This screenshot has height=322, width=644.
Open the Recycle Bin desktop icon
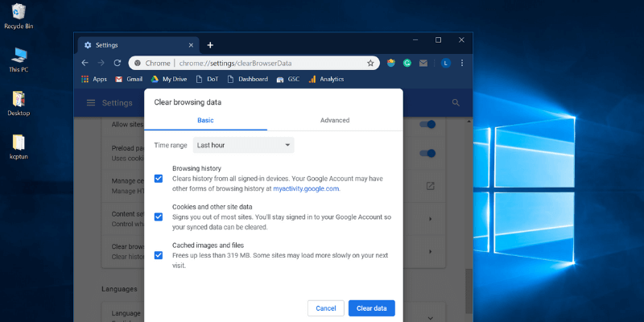click(x=18, y=14)
